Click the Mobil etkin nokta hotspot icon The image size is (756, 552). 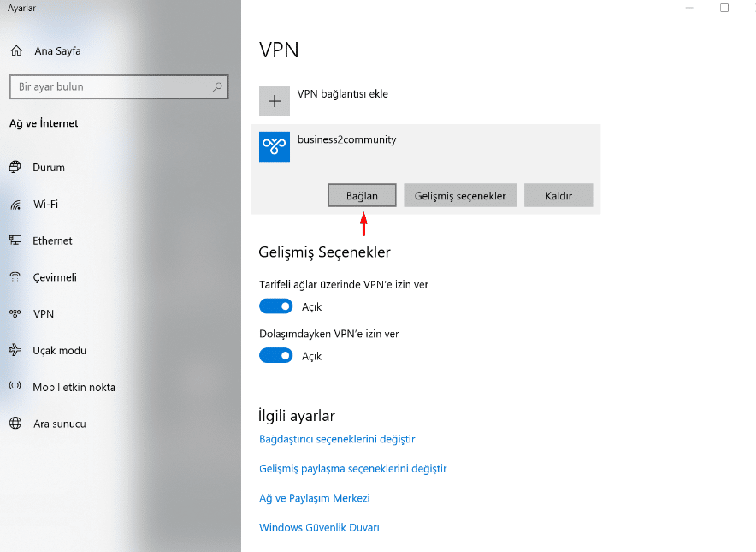tap(15, 387)
